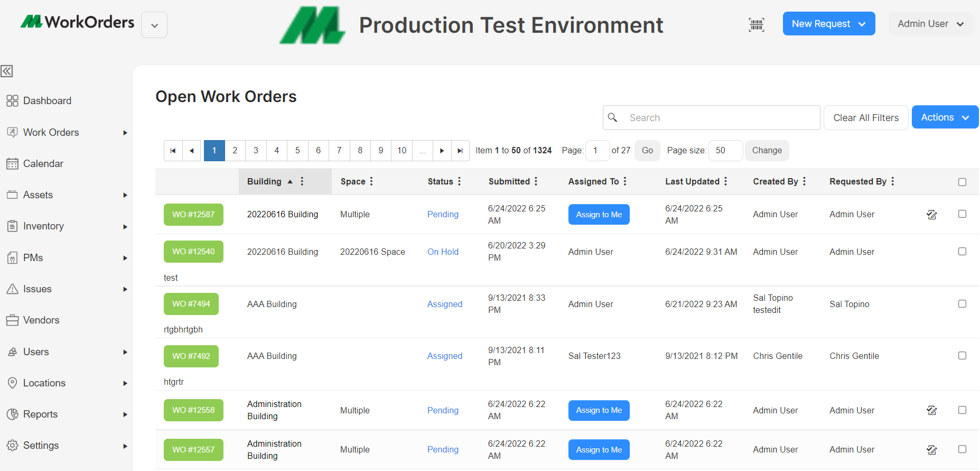Click the page number input field
Screen dimensions: 980x471
[598, 151]
